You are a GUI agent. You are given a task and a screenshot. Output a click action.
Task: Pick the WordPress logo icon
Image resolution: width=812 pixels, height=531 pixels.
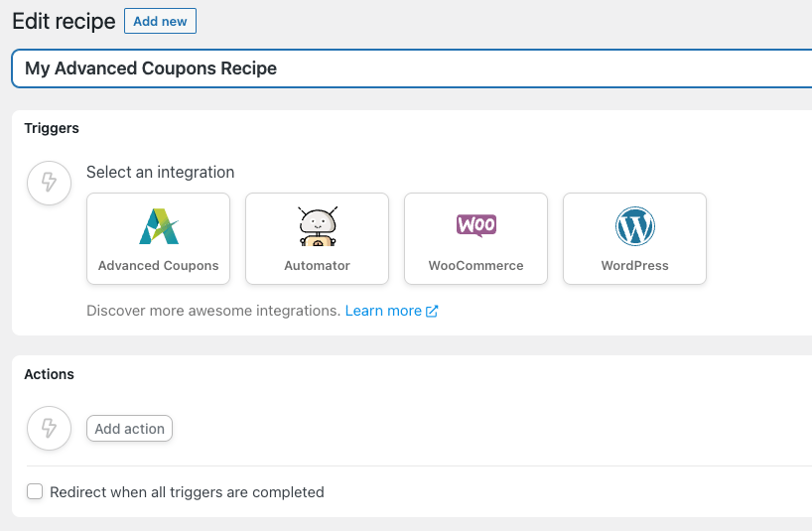(x=634, y=226)
